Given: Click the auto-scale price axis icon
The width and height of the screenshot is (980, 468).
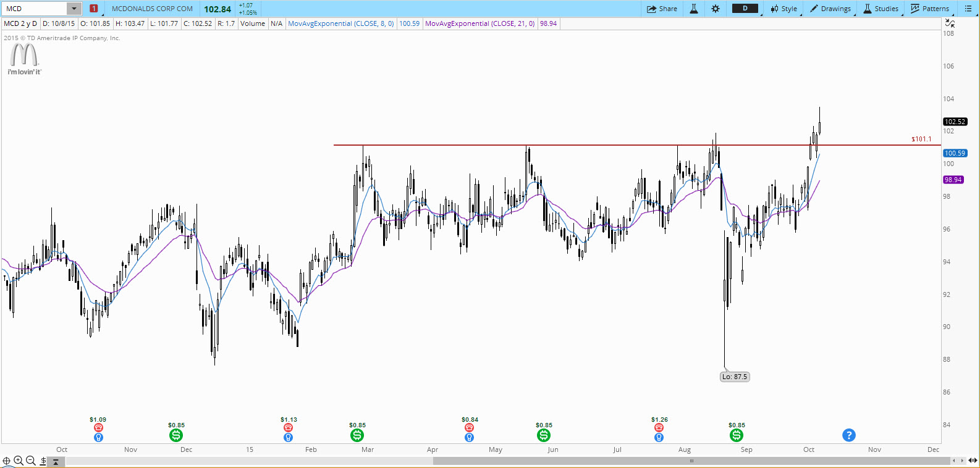Looking at the screenshot, I should (x=950, y=23).
